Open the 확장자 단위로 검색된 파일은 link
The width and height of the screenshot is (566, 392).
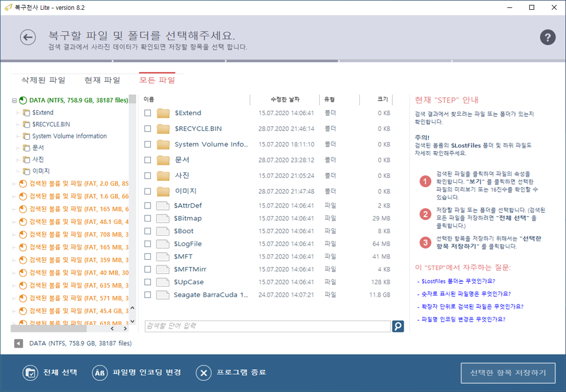[x=472, y=306]
